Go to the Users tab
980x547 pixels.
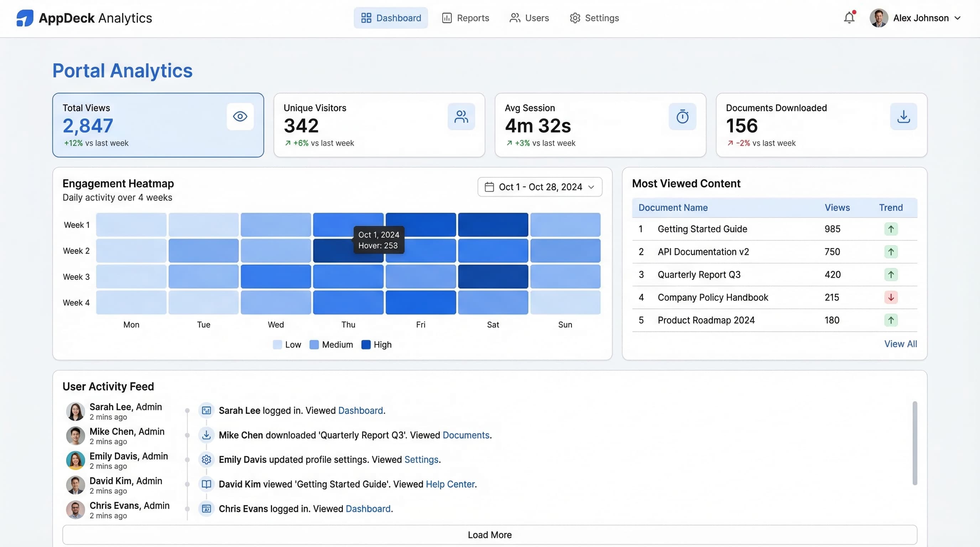point(529,18)
